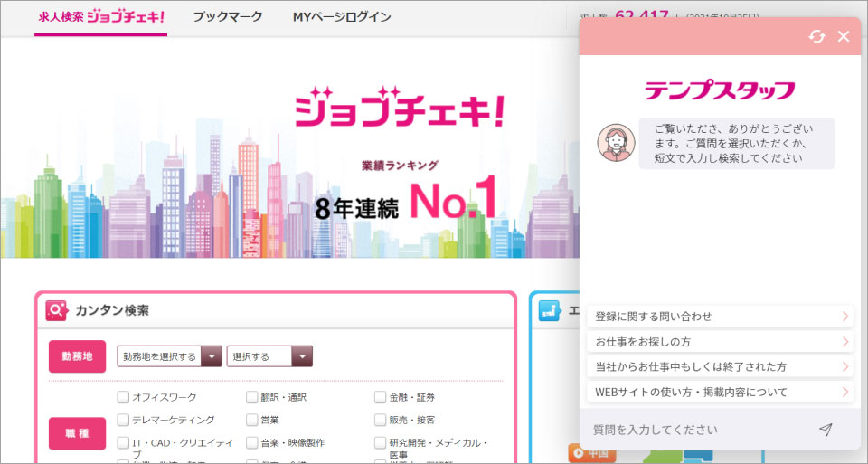Open the 選択する dropdown
The image size is (868, 464).
[269, 356]
